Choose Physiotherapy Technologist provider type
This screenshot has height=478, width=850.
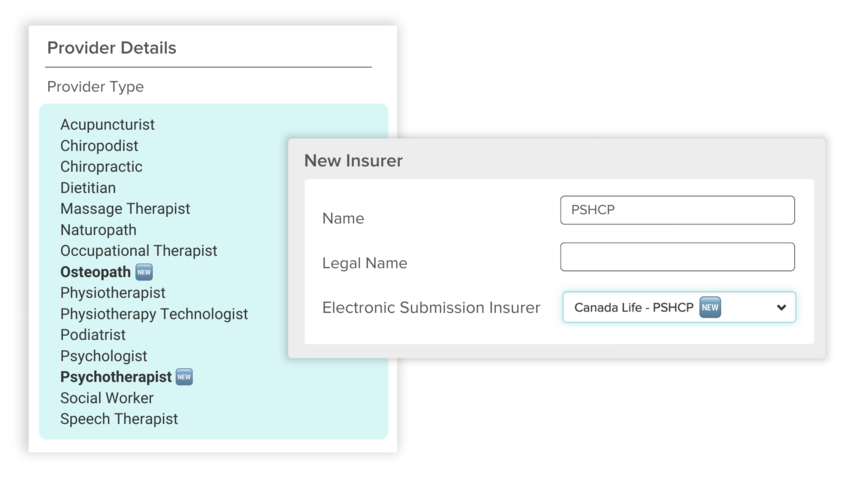click(x=154, y=314)
